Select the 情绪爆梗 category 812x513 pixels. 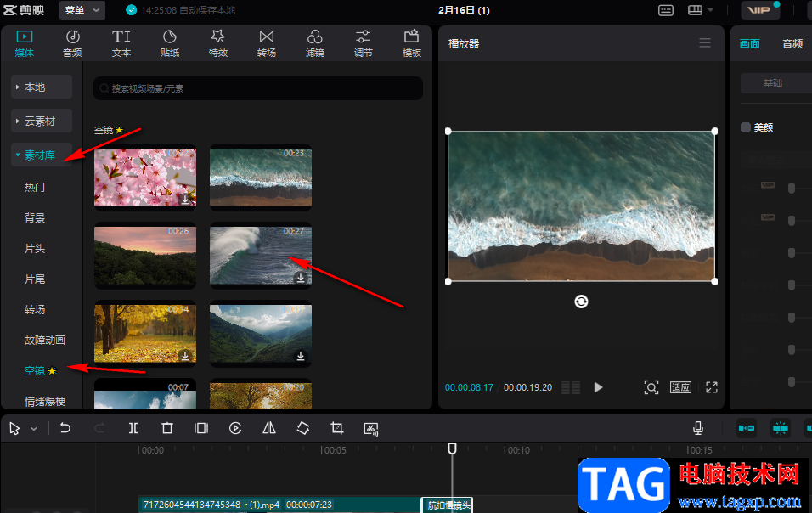[45, 401]
